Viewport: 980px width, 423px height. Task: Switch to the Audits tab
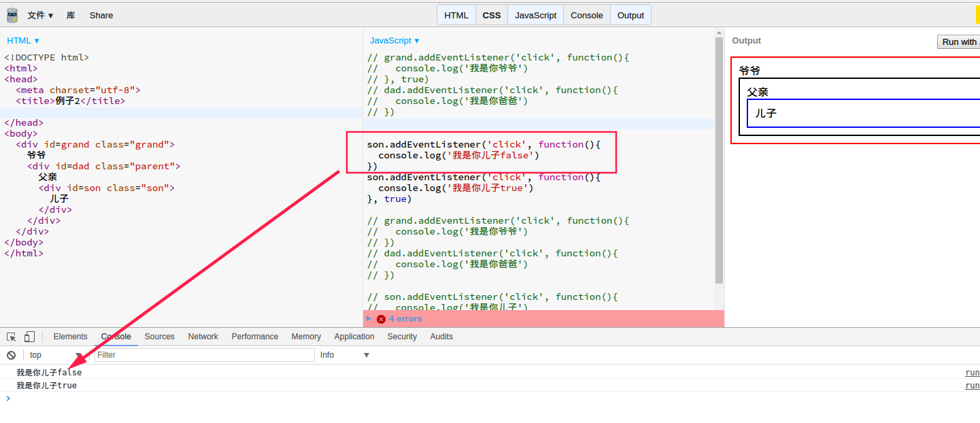pyautogui.click(x=441, y=337)
